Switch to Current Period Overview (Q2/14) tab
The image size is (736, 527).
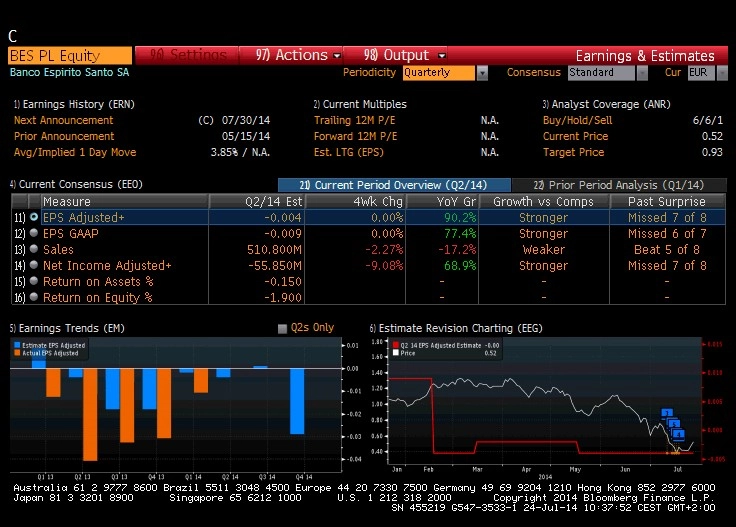[394, 185]
